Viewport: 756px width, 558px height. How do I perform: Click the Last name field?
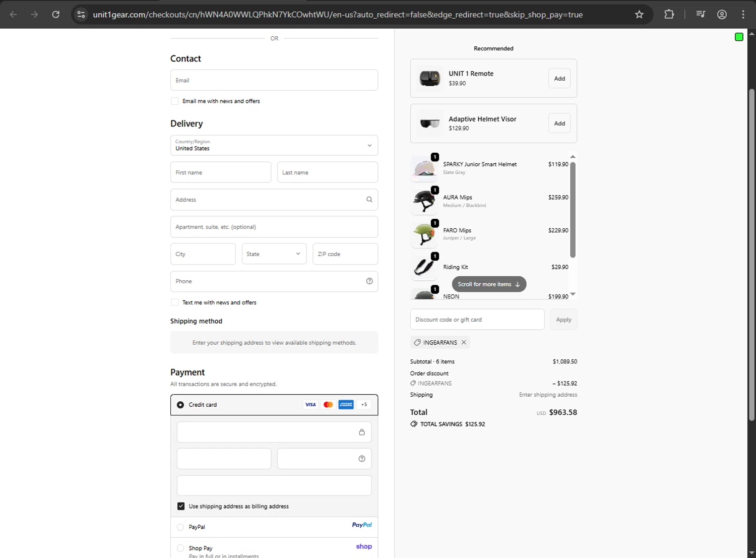pyautogui.click(x=328, y=172)
